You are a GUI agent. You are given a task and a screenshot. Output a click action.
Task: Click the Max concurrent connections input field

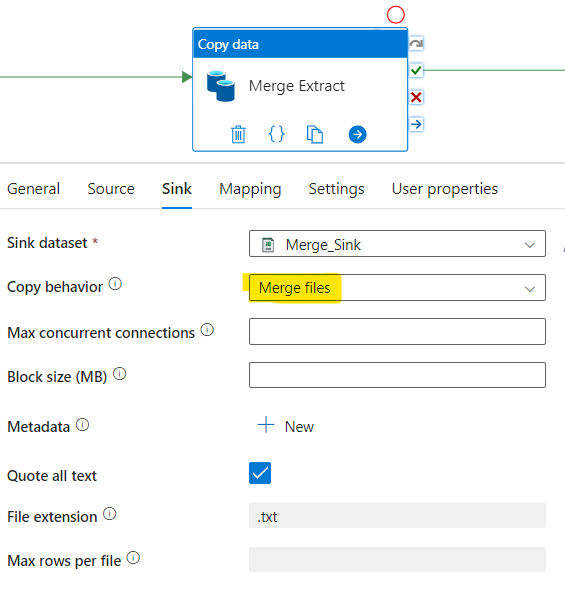(x=397, y=332)
